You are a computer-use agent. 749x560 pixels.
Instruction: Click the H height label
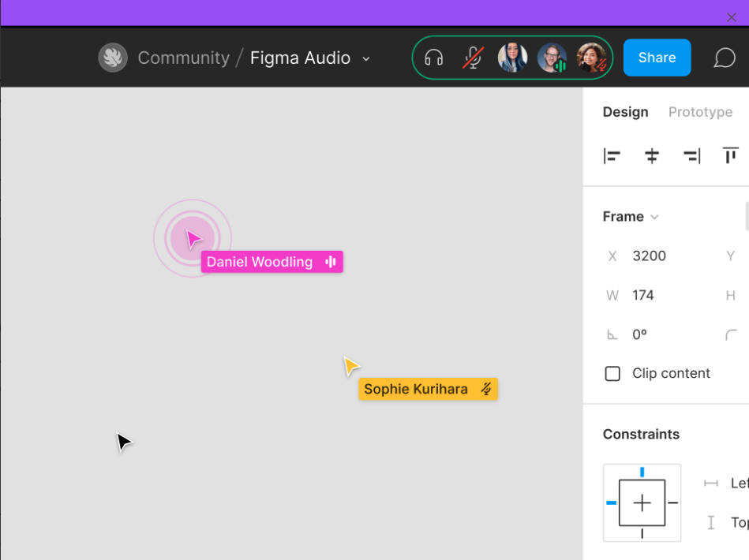tap(730, 296)
